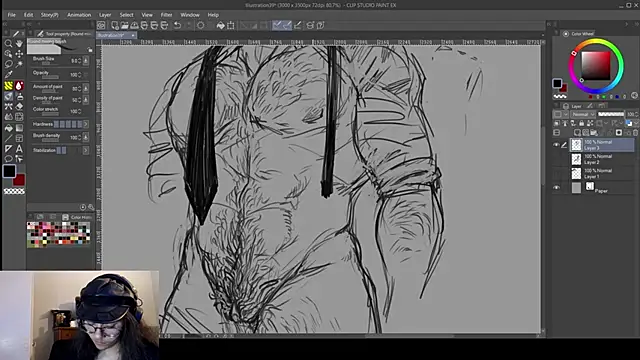Select the Paper layer row
This screenshot has width=640, height=360.
602,188
